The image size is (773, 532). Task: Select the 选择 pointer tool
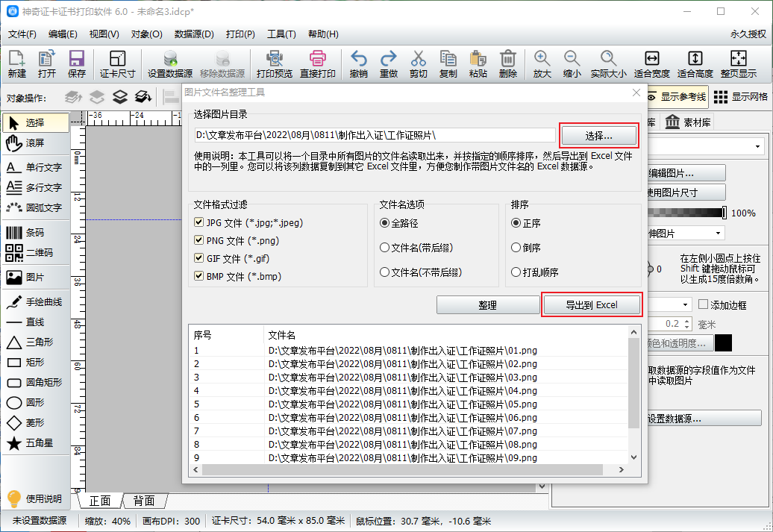click(36, 123)
